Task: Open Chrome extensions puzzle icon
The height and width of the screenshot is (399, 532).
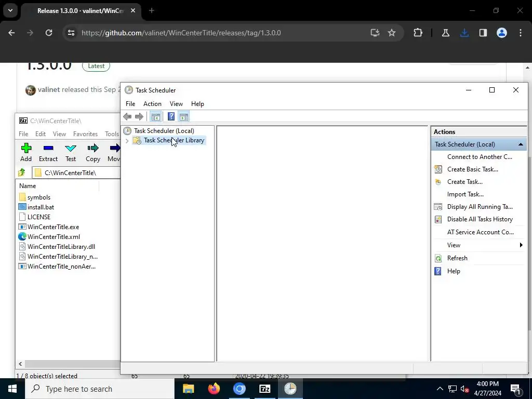Action: click(418, 33)
